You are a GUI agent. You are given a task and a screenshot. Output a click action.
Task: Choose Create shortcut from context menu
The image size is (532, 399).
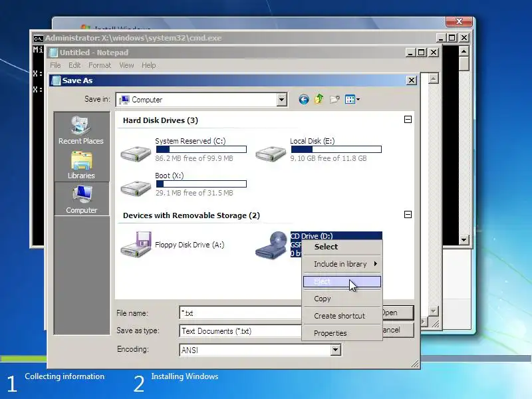click(x=342, y=316)
